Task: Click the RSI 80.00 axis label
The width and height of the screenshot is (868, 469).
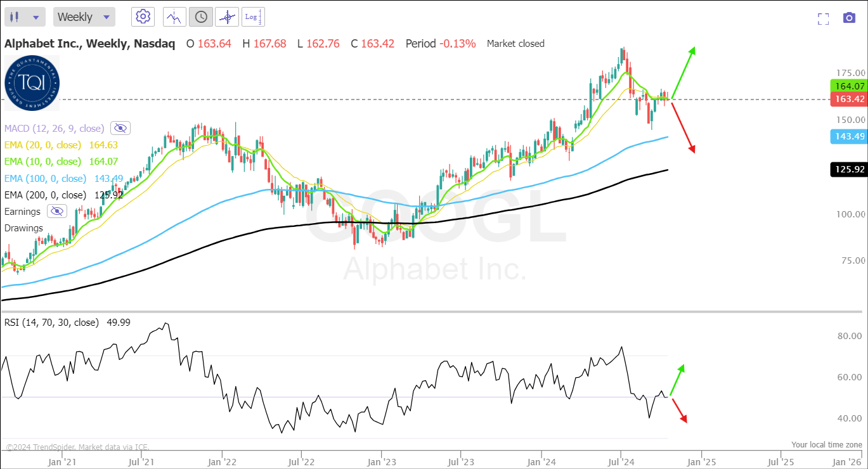Action: tap(849, 336)
